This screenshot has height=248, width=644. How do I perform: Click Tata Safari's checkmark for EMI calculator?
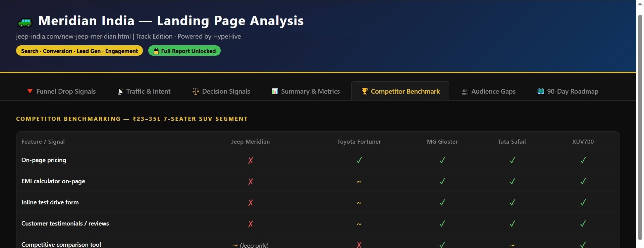(512, 182)
